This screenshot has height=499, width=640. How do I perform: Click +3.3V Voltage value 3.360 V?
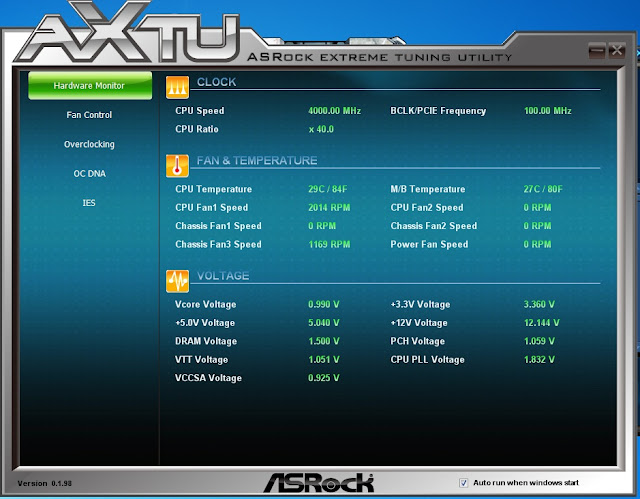pos(539,304)
